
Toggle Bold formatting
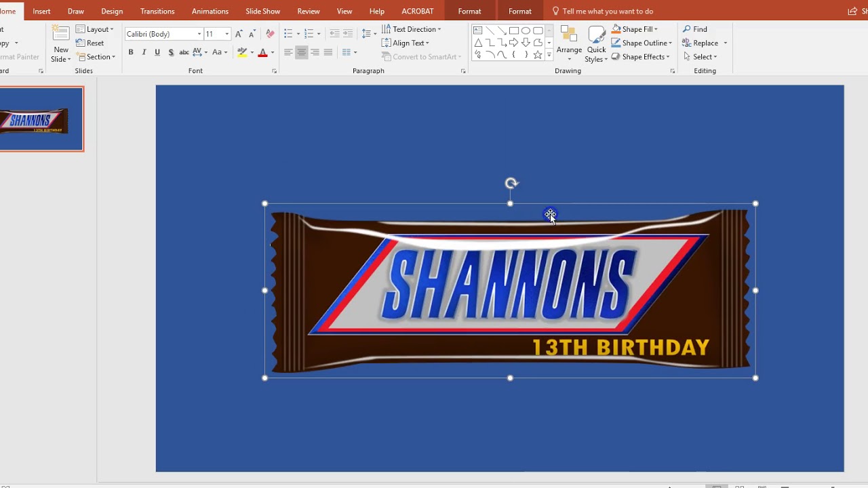[x=131, y=52]
